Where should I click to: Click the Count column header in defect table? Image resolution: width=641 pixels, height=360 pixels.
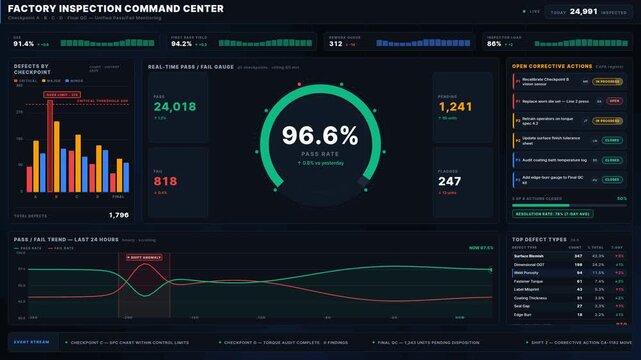point(575,248)
